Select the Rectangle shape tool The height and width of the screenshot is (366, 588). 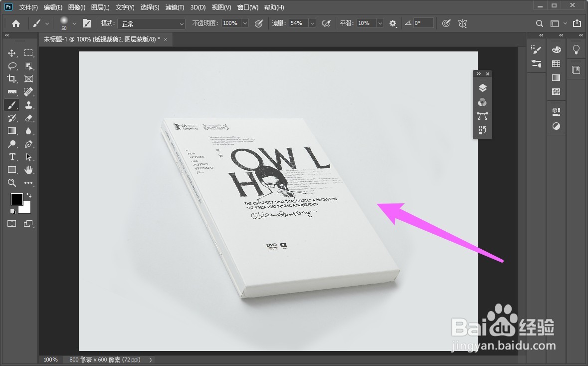[x=12, y=170]
